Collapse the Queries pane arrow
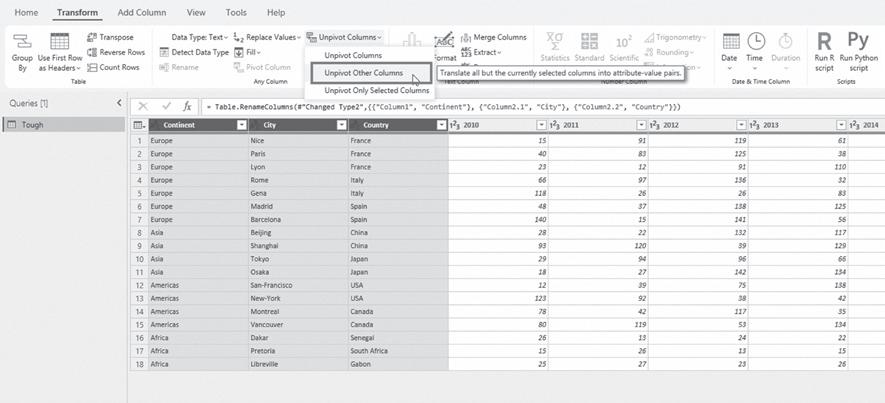 point(119,103)
